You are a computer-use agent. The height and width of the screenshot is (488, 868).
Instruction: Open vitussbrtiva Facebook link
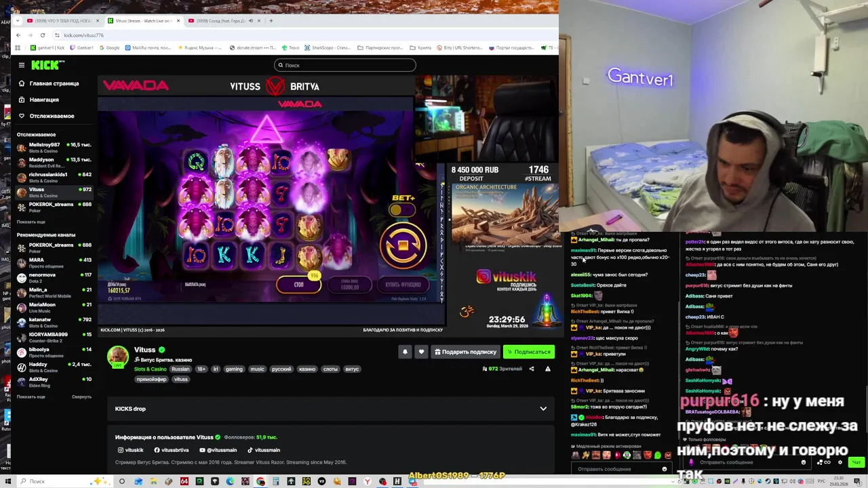[172, 450]
